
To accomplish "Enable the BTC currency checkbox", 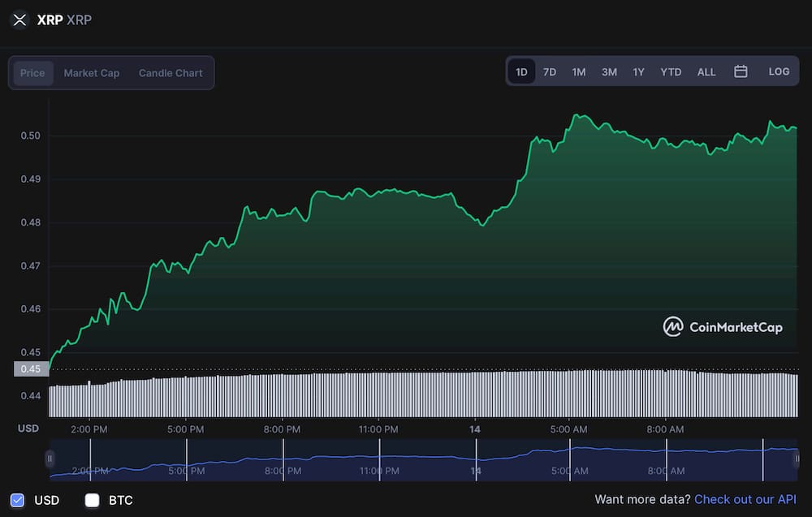I will pos(92,500).
